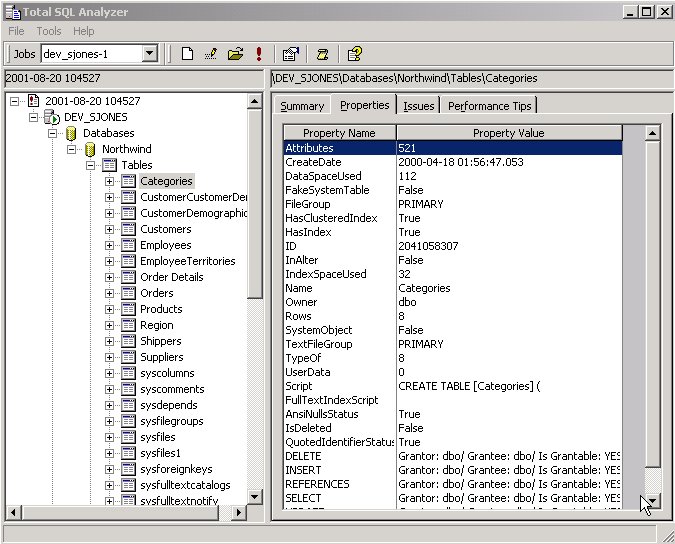Click the yellow scroll toolbar icon

point(322,54)
